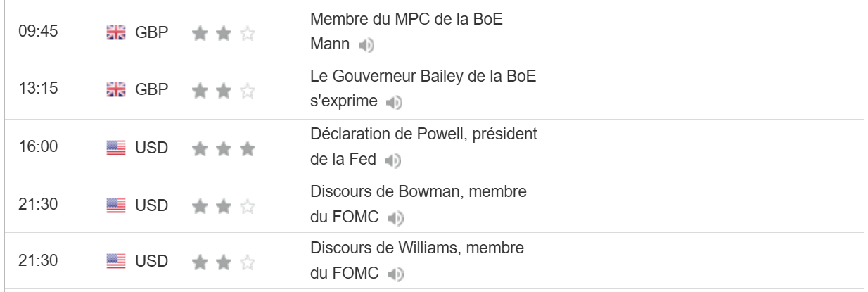The image size is (868, 292).
Task: Open Discours de Bowman event link
Action: [419, 191]
